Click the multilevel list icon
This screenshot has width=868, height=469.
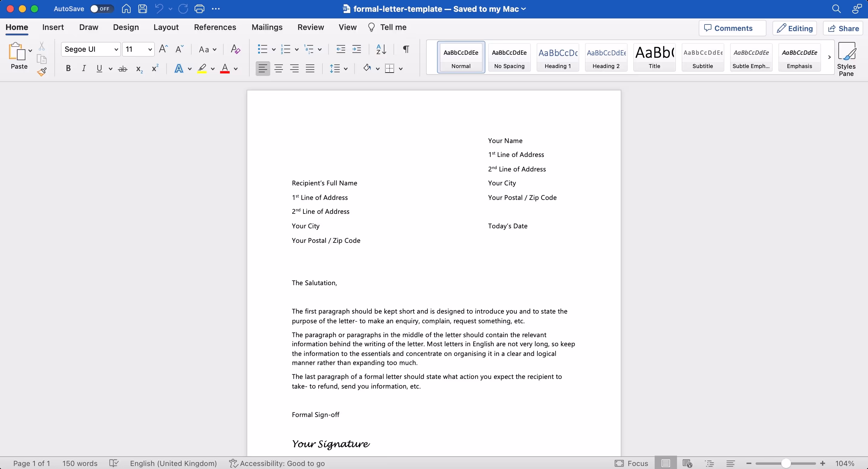click(x=309, y=49)
